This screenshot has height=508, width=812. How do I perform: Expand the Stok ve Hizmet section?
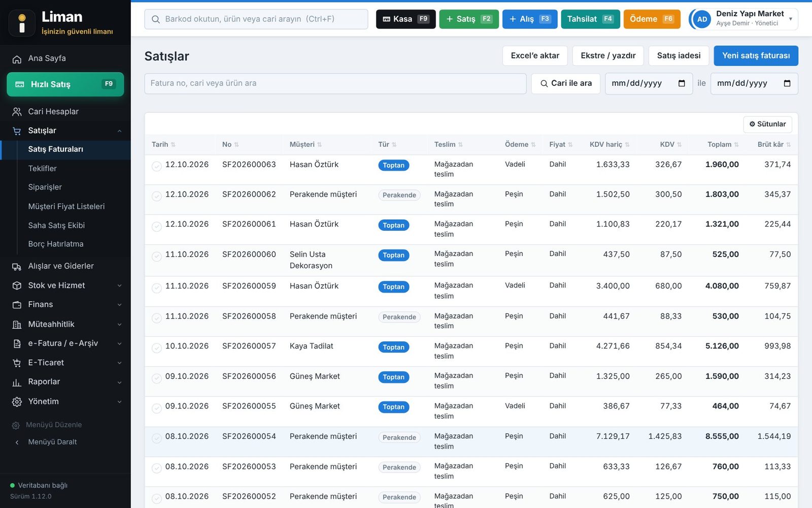coord(119,285)
